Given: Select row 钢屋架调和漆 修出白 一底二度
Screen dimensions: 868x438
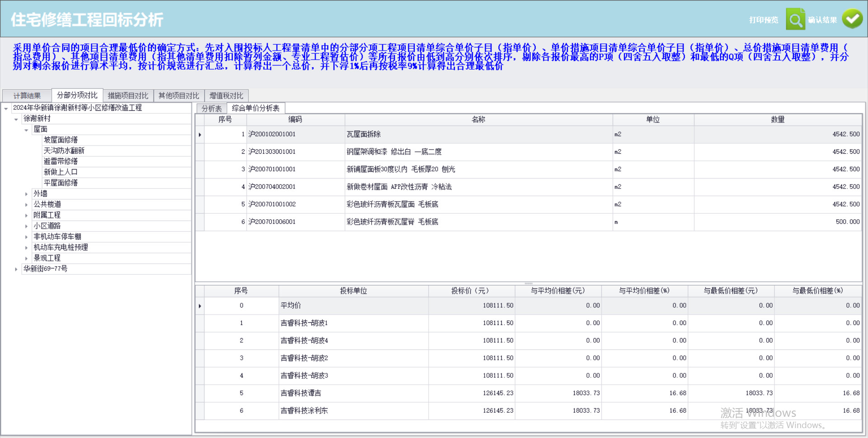Looking at the screenshot, I should pos(528,152).
